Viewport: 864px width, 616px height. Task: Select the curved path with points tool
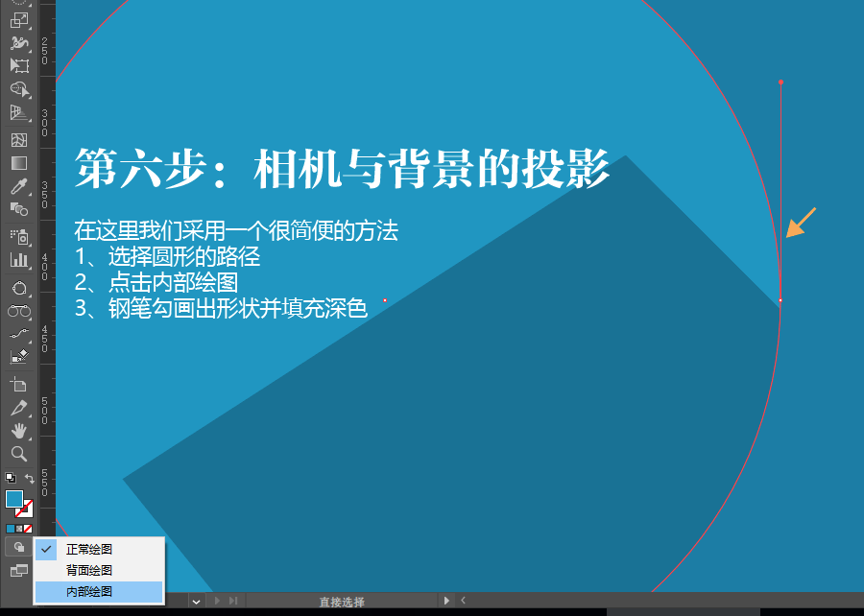[x=19, y=334]
